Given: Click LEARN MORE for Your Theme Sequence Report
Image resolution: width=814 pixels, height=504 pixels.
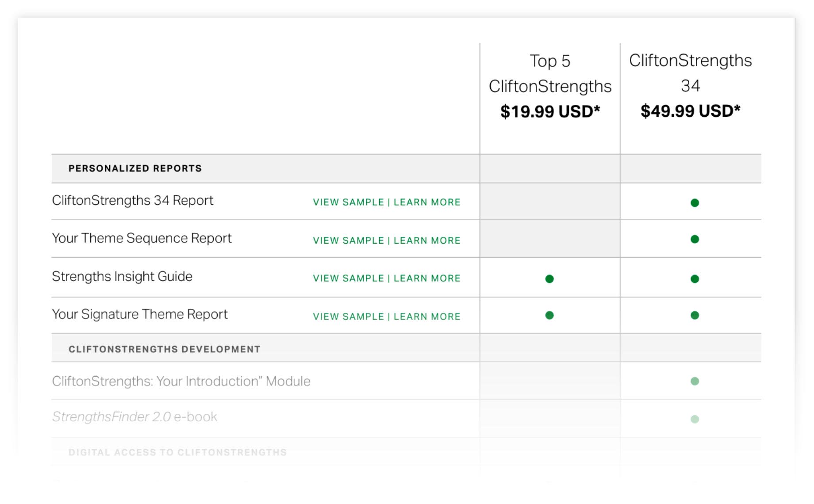Looking at the screenshot, I should tap(427, 241).
